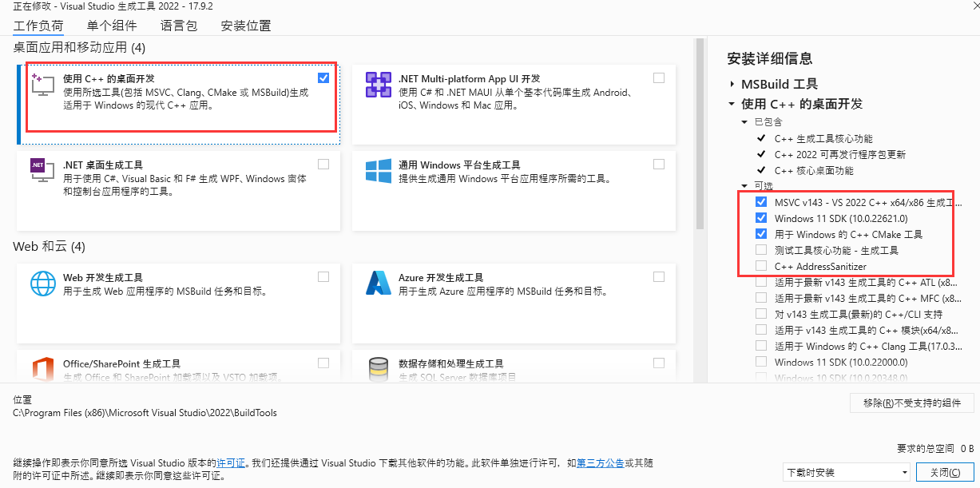Enable the C++ AddressSanitizer option

760,266
